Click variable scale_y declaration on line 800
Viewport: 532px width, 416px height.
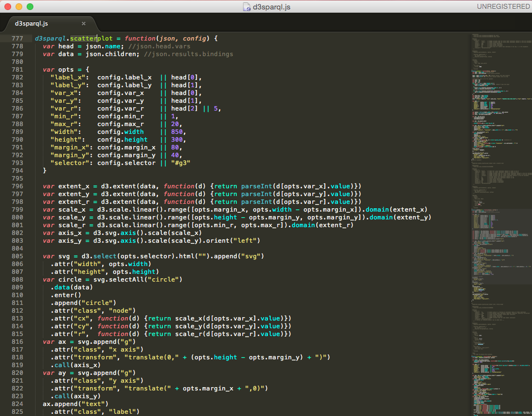point(72,217)
